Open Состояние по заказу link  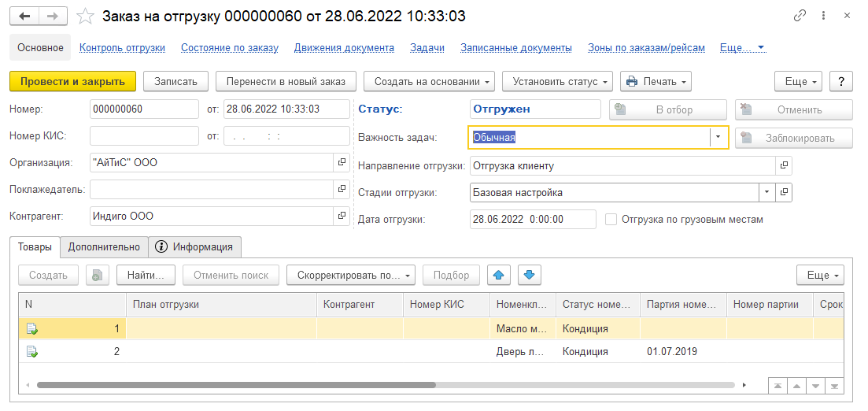[x=230, y=48]
